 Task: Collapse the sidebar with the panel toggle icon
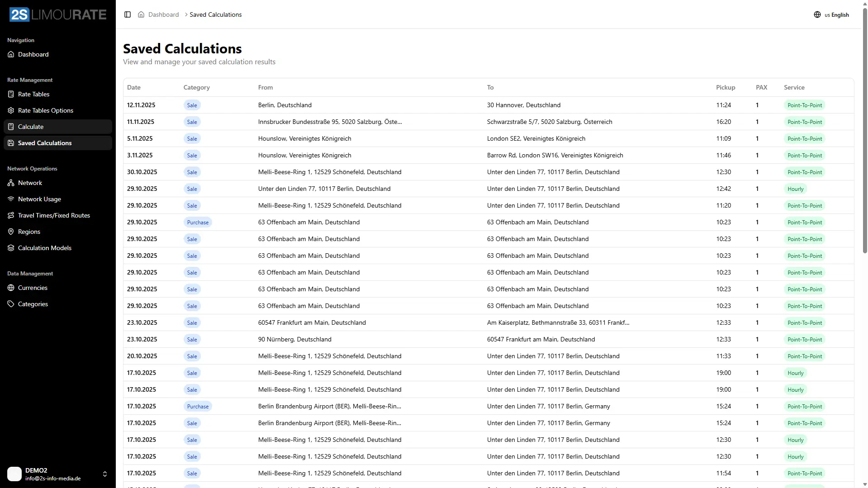click(127, 14)
